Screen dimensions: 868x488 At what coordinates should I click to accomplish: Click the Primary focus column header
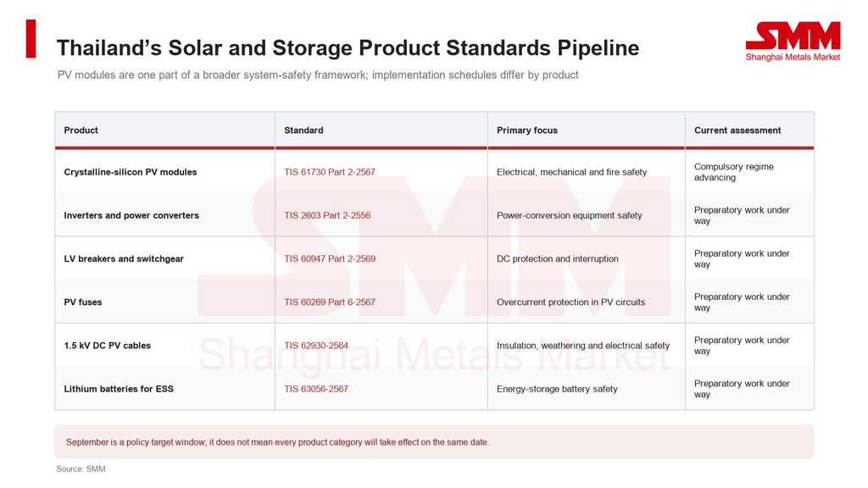click(x=527, y=130)
